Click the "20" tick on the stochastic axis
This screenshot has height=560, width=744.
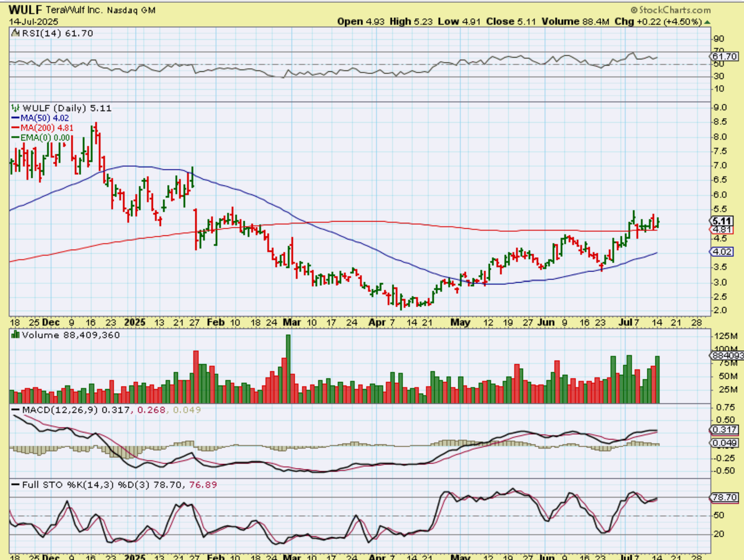pyautogui.click(x=719, y=534)
